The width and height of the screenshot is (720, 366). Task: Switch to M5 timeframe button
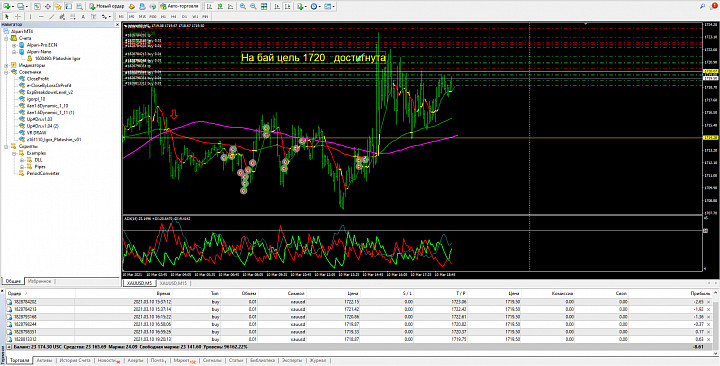(x=131, y=17)
